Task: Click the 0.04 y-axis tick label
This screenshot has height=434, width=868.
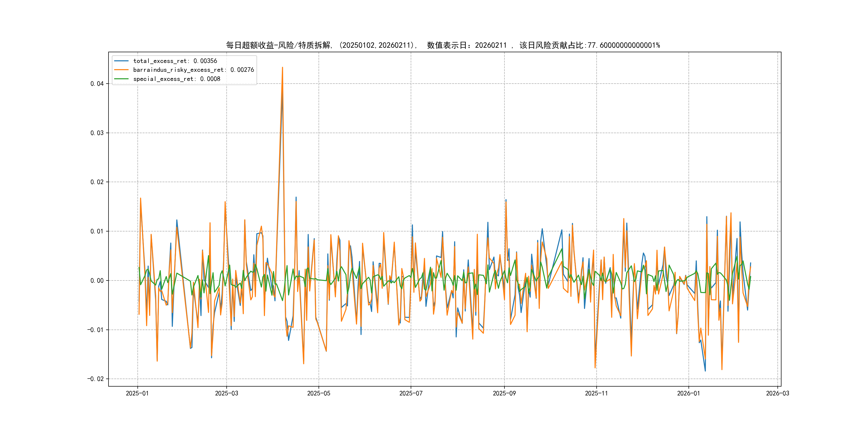Action: (x=97, y=84)
